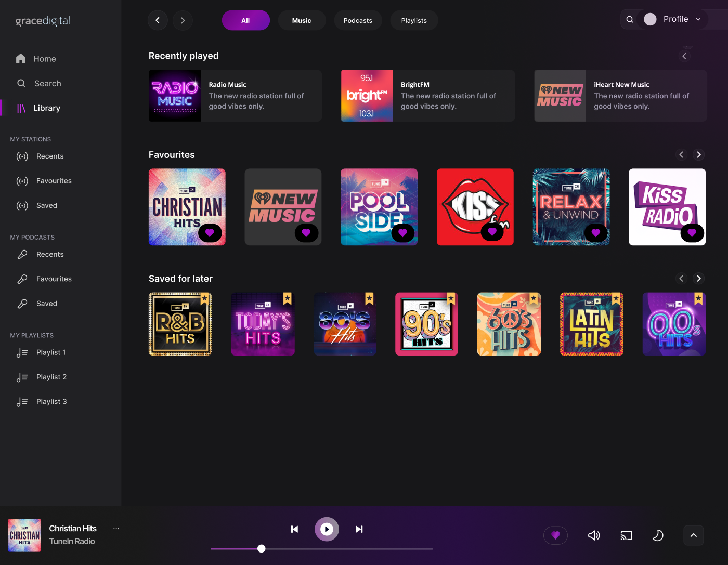Open the 80's Hits saved station

(345, 324)
